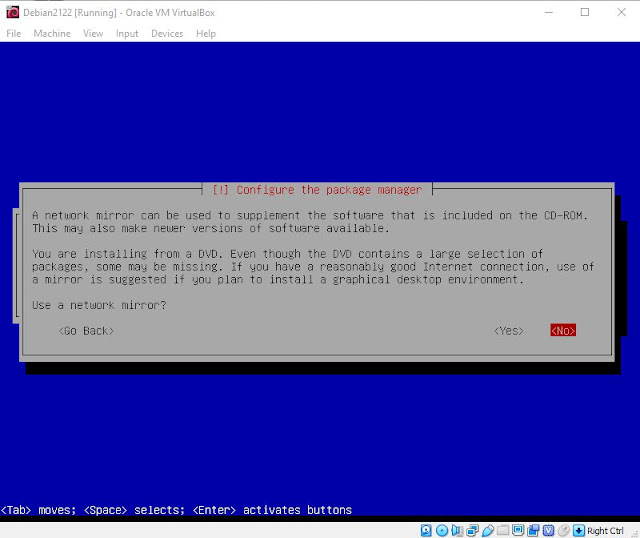Image resolution: width=640 pixels, height=538 pixels.
Task: Open the File menu
Action: [x=13, y=33]
